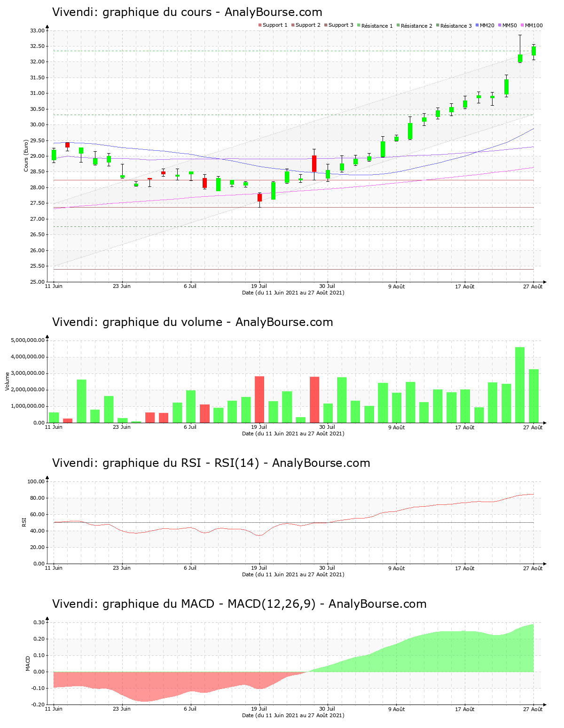This screenshot has width=564, height=728.
Task: Click the MM100 pink legend square
Action: (522, 25)
